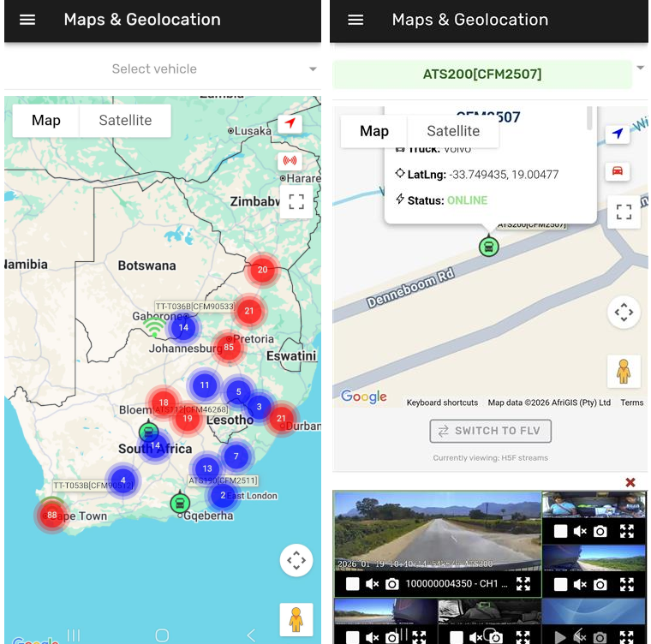Screen dimensions: 651x644
Task: Tap the red broadcast signal icon
Action: coord(290,160)
